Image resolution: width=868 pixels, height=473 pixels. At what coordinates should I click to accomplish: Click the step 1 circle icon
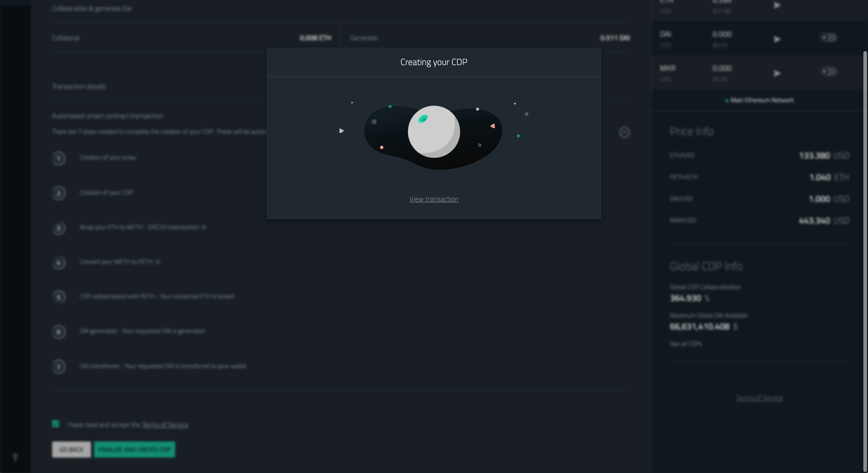tap(59, 158)
